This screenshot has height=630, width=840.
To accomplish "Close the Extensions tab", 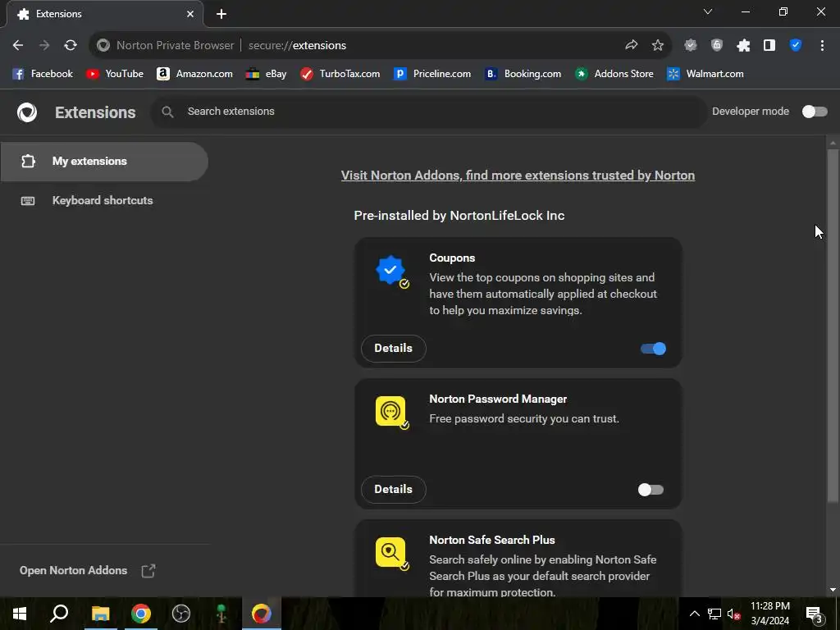I will 190,14.
